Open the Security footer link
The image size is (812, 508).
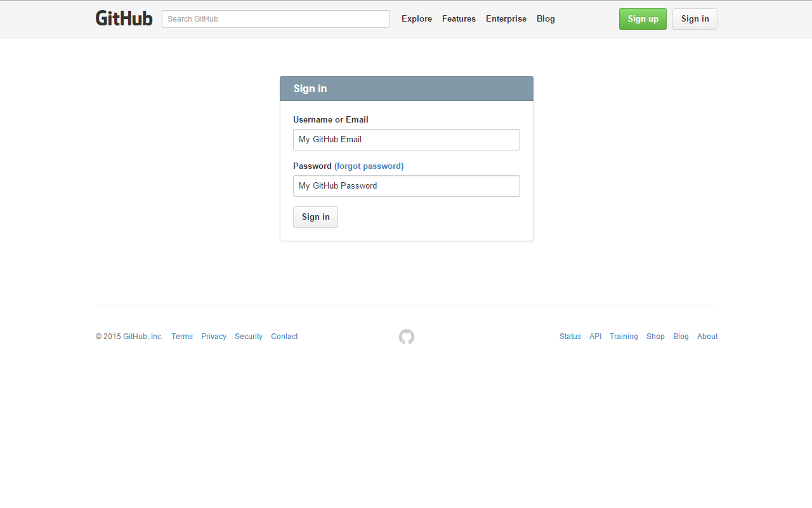[249, 337]
